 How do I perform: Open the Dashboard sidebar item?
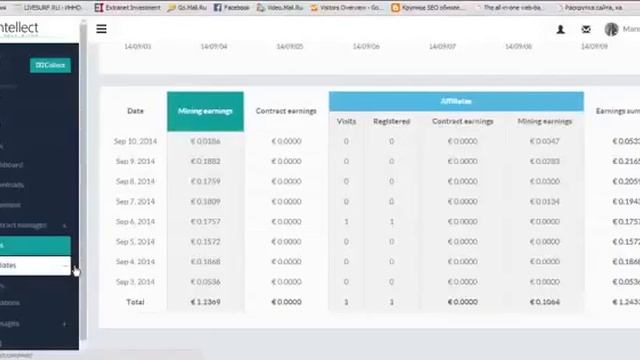tap(11, 165)
